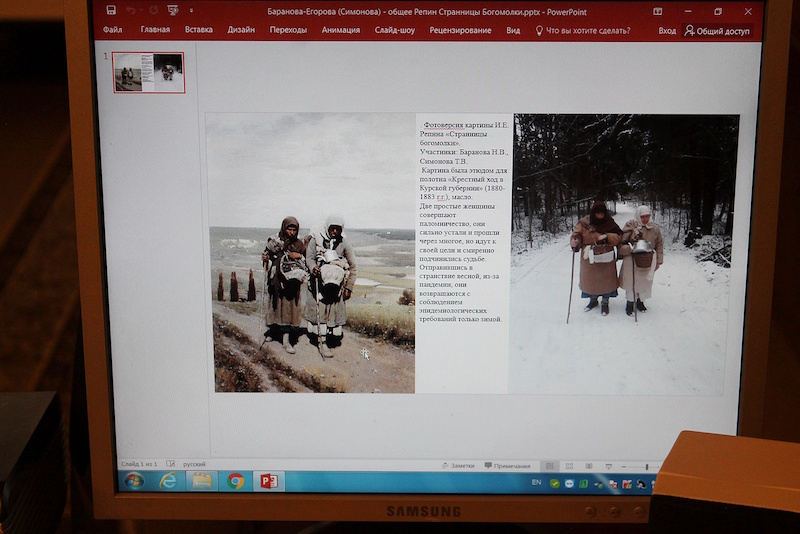Click the green square tray icon
Viewport: 800px width, 534px height.
pos(583,484)
